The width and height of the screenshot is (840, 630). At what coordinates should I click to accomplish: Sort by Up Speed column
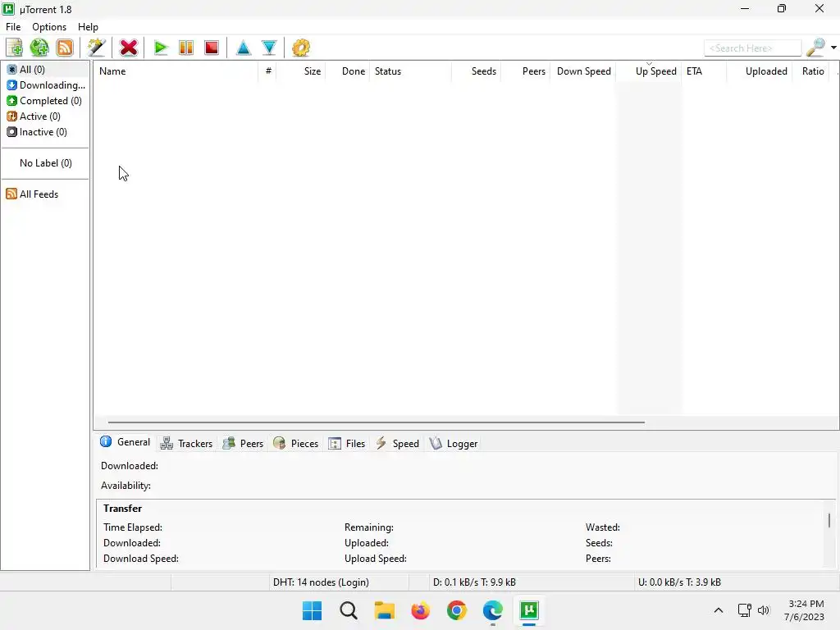point(649,71)
